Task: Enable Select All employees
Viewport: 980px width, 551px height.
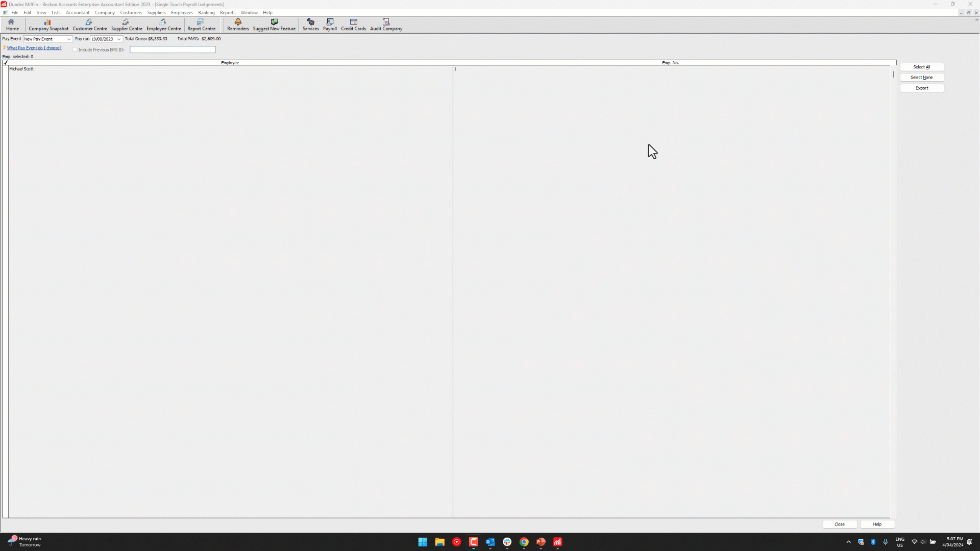Action: [921, 67]
